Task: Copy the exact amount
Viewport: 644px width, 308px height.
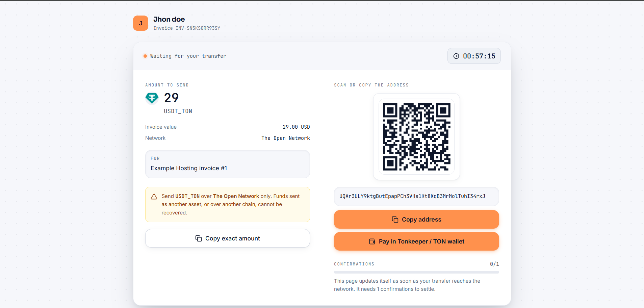Action: (228, 238)
